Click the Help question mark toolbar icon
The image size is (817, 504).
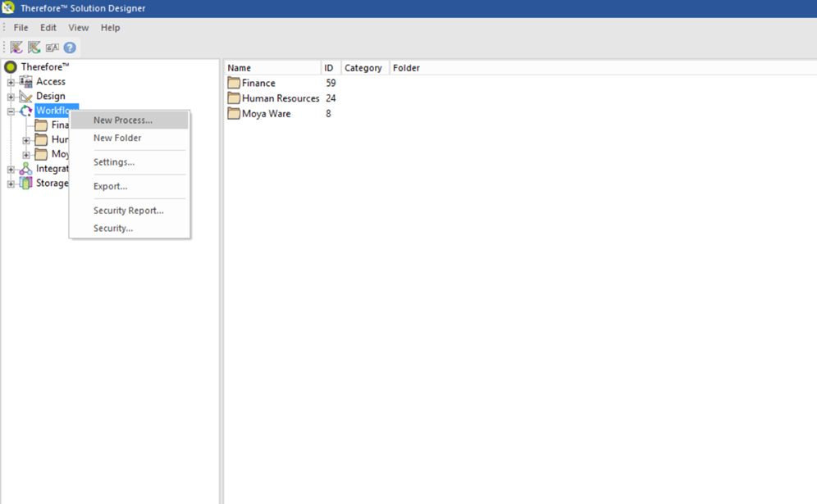click(70, 48)
